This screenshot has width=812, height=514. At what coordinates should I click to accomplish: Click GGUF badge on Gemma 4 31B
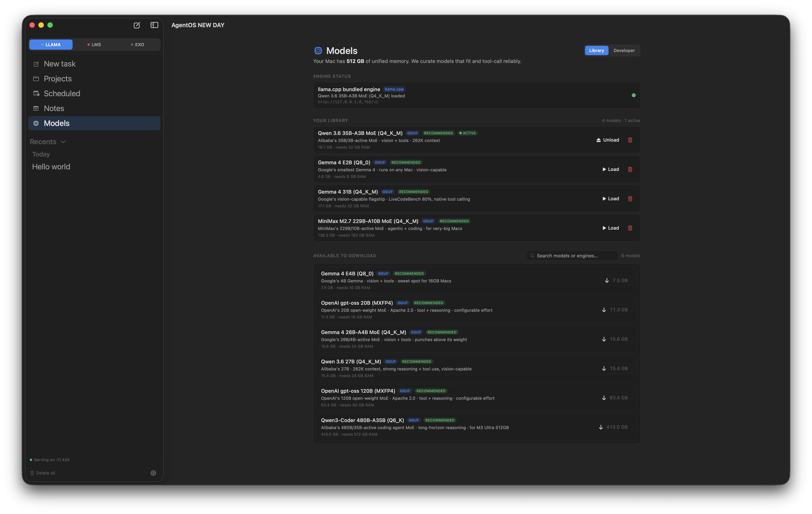coord(387,192)
